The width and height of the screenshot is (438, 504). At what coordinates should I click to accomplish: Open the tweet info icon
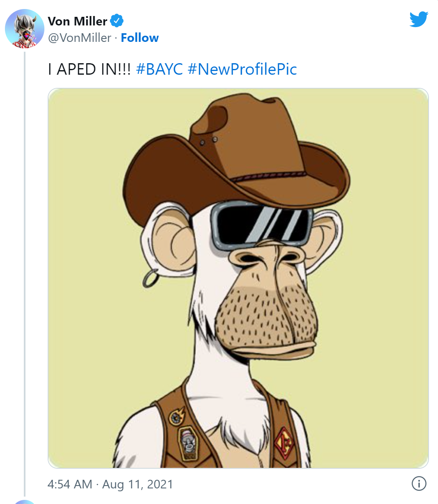(x=419, y=483)
